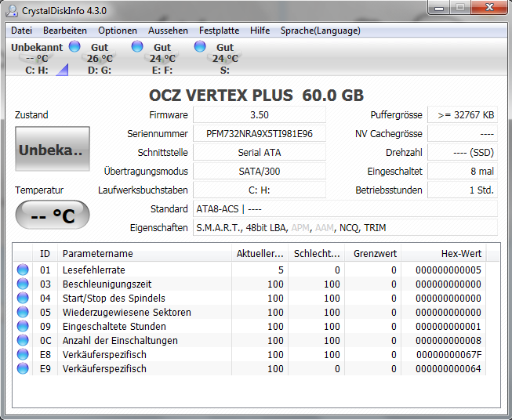Viewport: 512px width, 420px height.
Task: Click the Schnittstelle field Serial ATA
Action: tap(260, 152)
